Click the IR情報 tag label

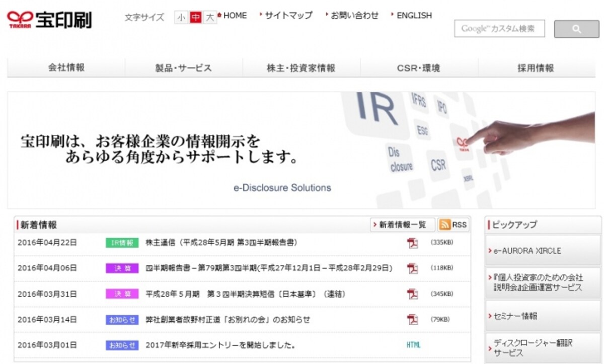pyautogui.click(x=122, y=243)
